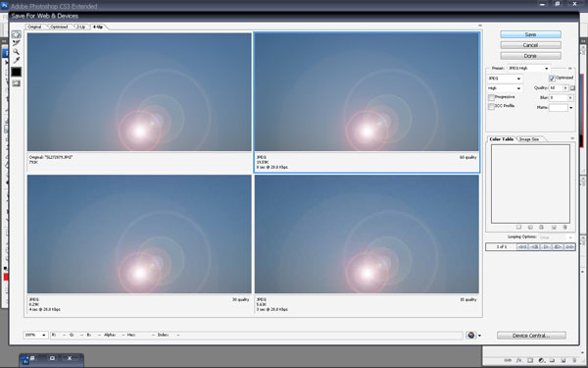Click the quality mask icon beside Quality field
The image size is (588, 368).
coord(572,88)
